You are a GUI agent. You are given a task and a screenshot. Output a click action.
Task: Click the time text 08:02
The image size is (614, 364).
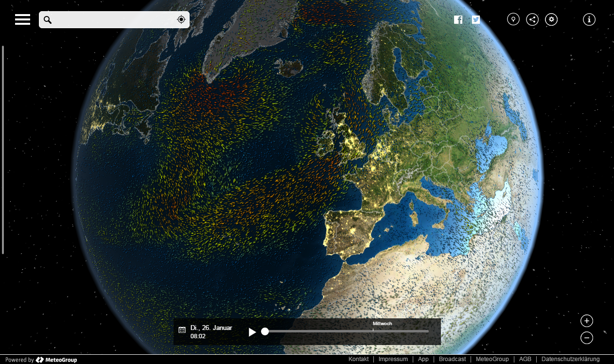tap(198, 336)
